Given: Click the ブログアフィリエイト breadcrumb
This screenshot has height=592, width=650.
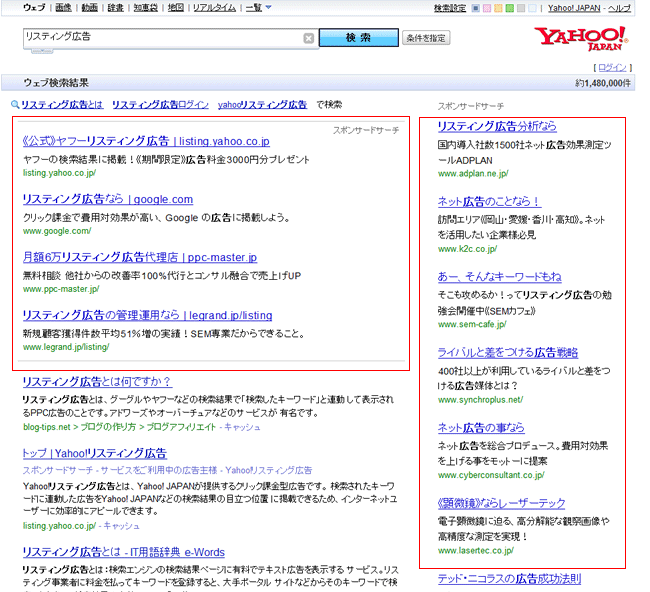Looking at the screenshot, I should (x=181, y=427).
